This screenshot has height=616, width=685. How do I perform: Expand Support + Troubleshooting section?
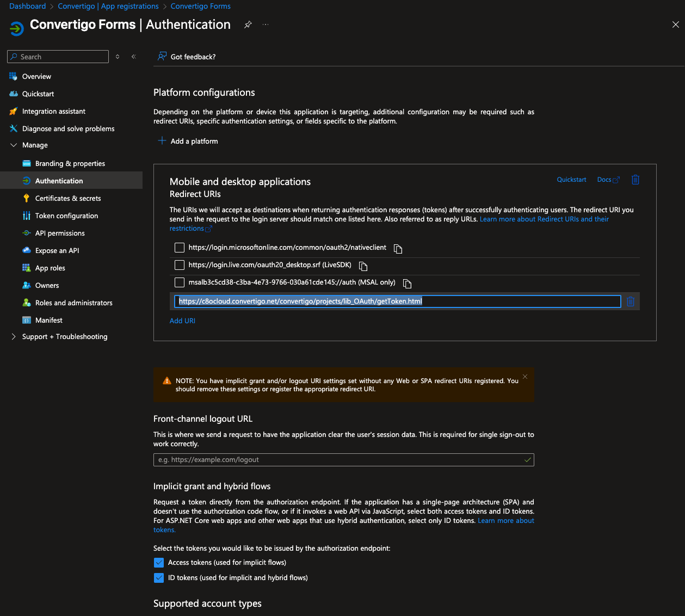(14, 337)
